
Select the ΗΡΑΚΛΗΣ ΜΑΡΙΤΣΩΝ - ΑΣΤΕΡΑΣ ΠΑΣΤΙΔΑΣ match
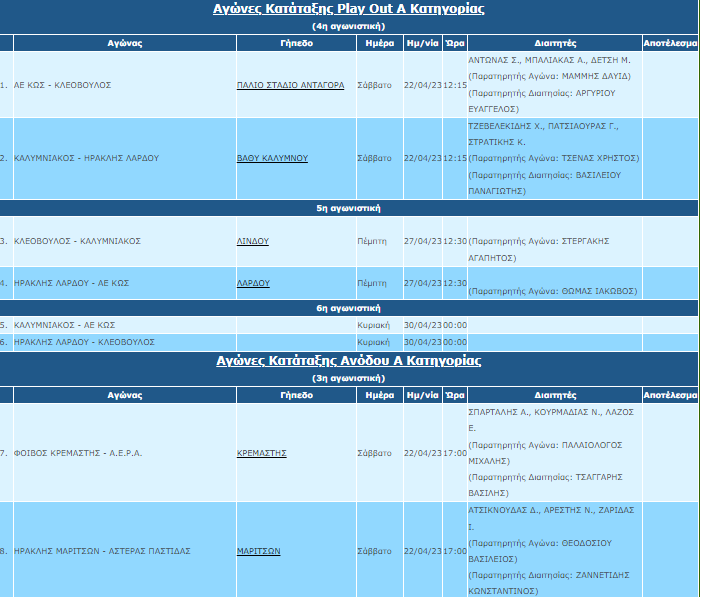point(102,551)
